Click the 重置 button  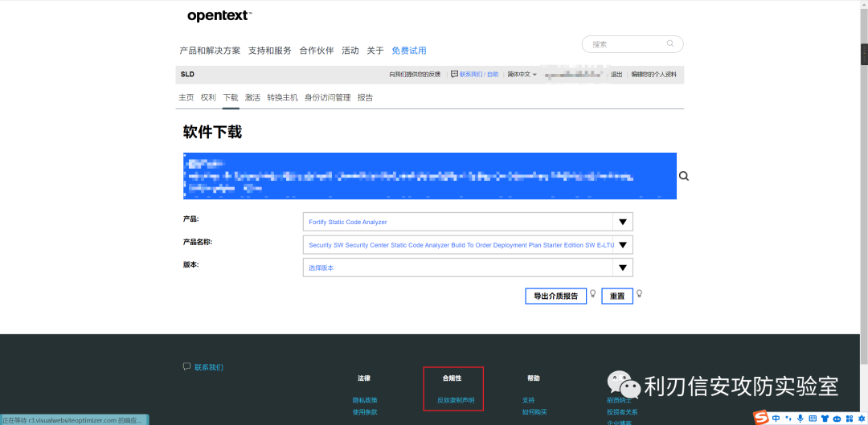[617, 296]
